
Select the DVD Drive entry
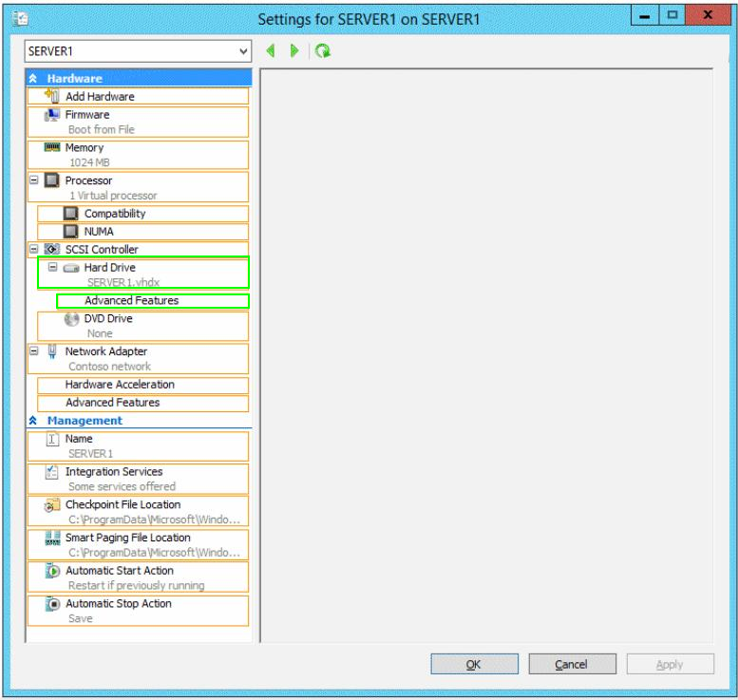point(142,326)
